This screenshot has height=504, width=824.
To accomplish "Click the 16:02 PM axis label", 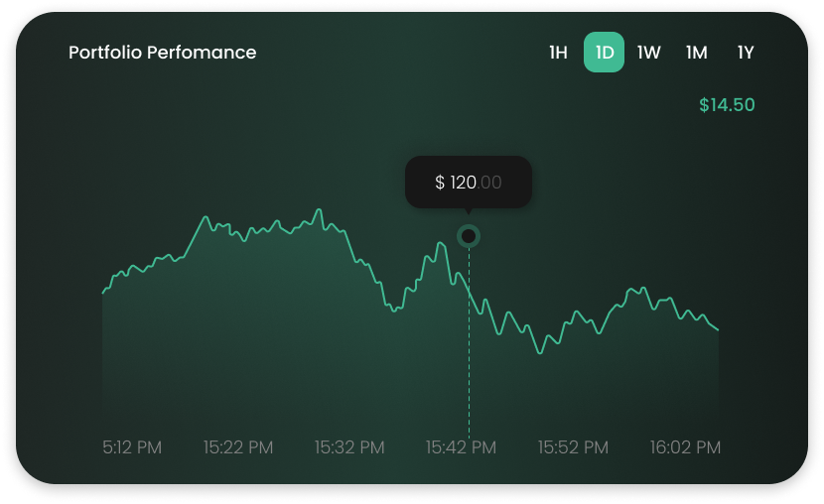I will 685,447.
